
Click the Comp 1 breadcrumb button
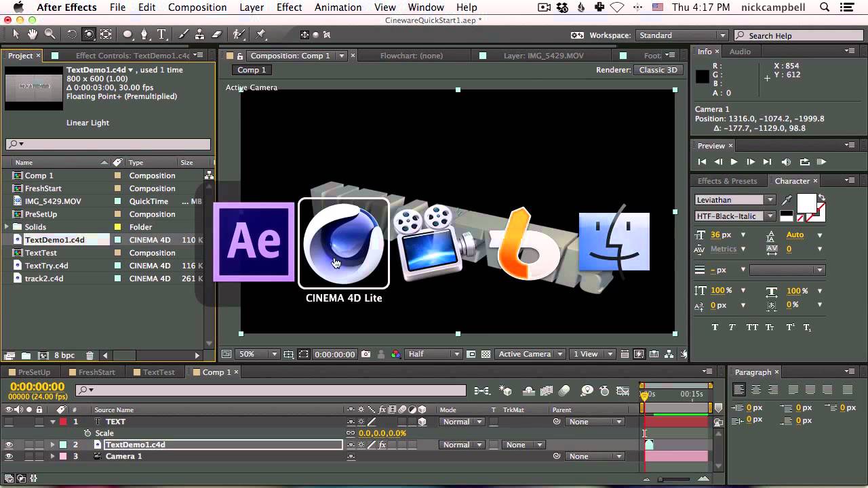click(252, 70)
